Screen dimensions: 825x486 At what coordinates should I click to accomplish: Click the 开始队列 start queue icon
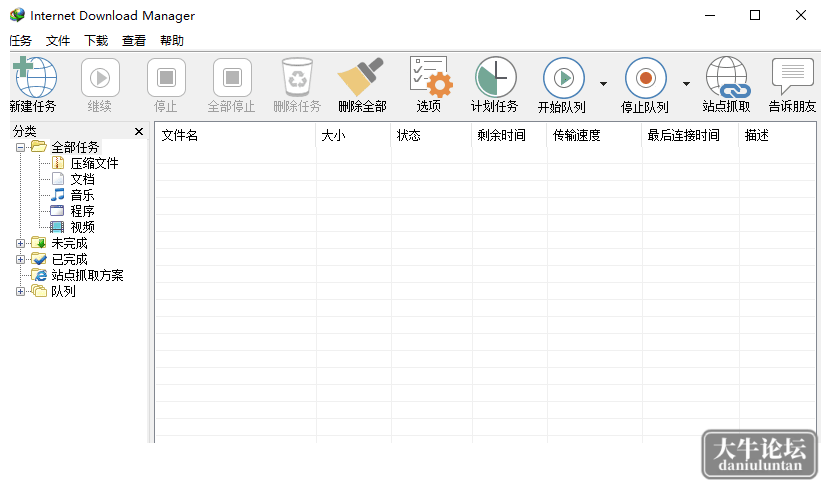564,78
